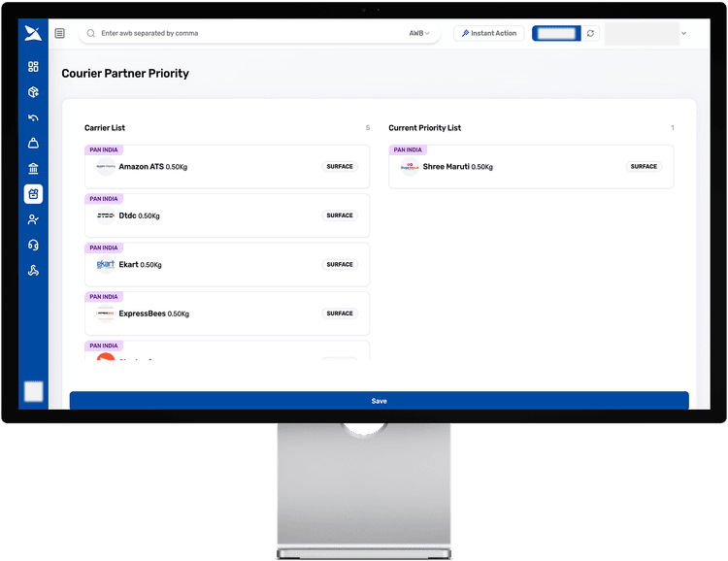The width and height of the screenshot is (728, 561).
Task: Open the webhook integrations icon in sidebar
Action: (33, 271)
